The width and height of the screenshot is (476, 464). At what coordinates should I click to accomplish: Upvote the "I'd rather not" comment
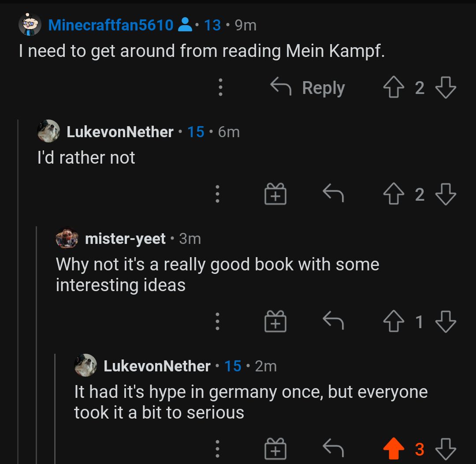[394, 194]
